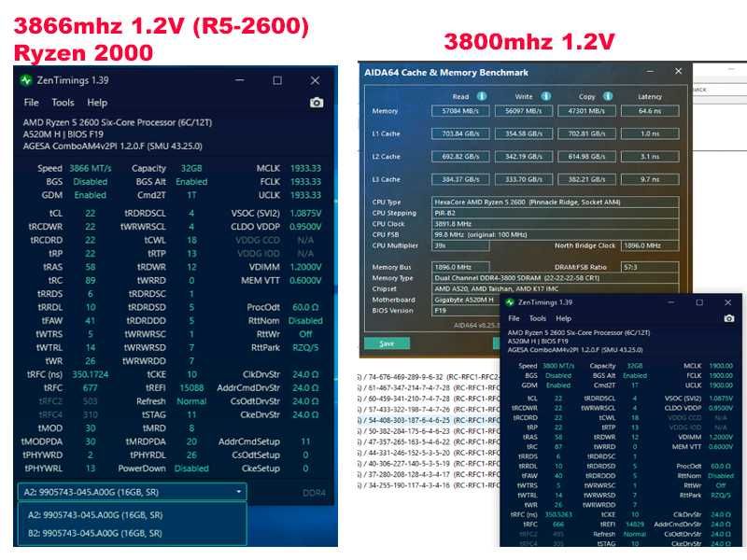The image size is (747, 560).
Task: Click the Chipset field AMD A520, AMD Taishan
Action: (x=555, y=289)
